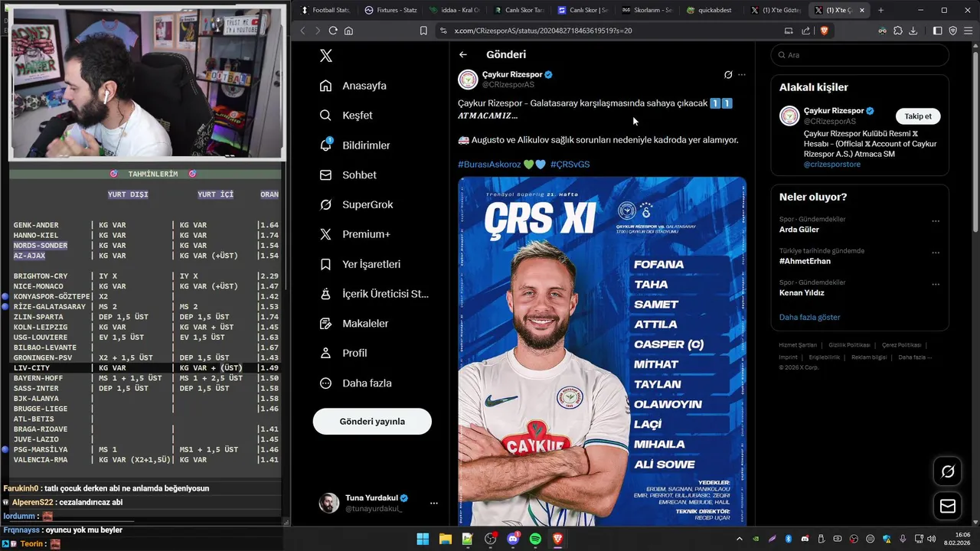Image resolution: width=980 pixels, height=551 pixels.
Task: Open Premium+ in the sidebar
Action: click(354, 234)
